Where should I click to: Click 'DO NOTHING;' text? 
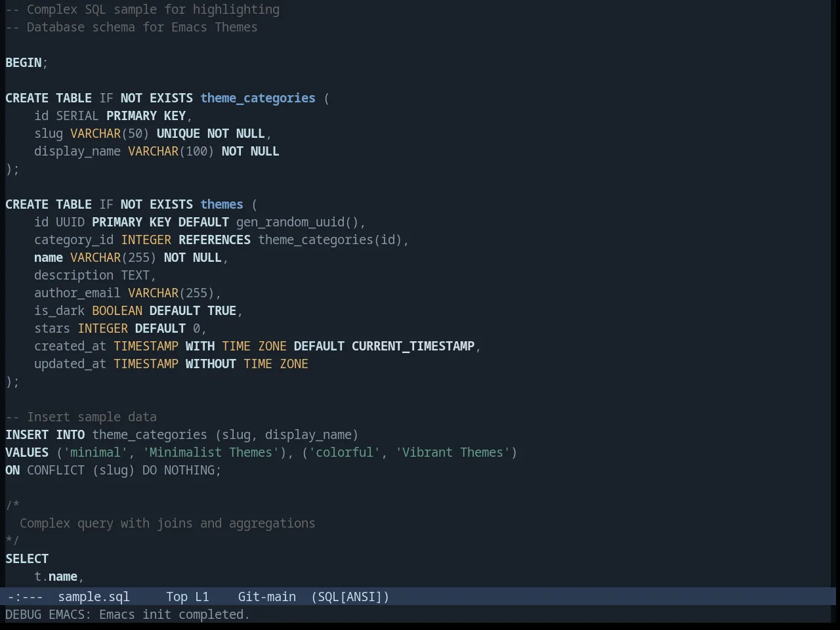click(182, 470)
